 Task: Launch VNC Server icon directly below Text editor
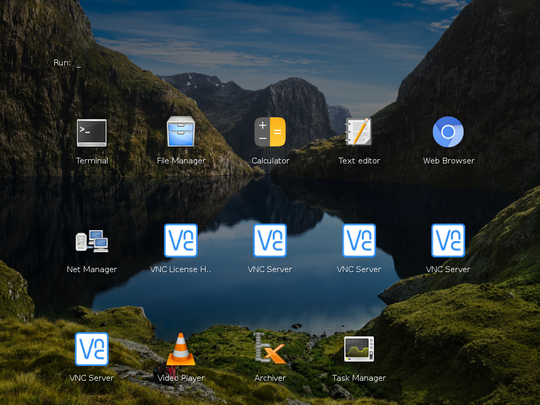click(x=359, y=240)
